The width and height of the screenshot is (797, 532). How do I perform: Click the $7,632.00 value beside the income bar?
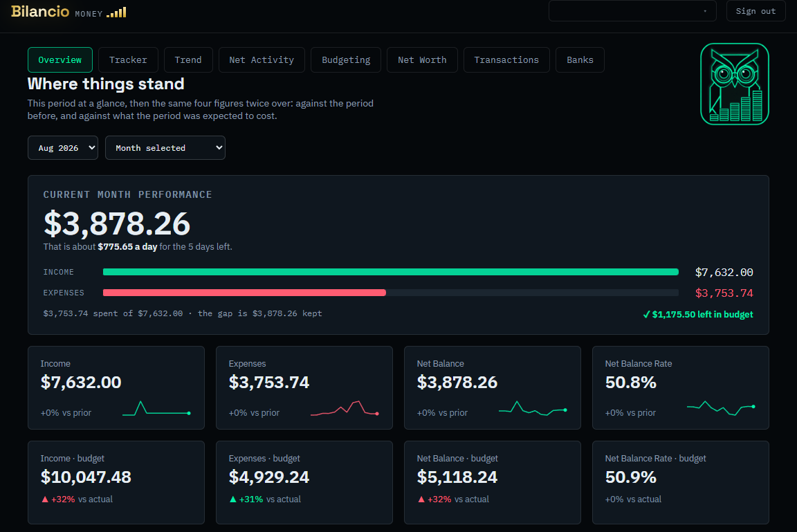tap(724, 273)
